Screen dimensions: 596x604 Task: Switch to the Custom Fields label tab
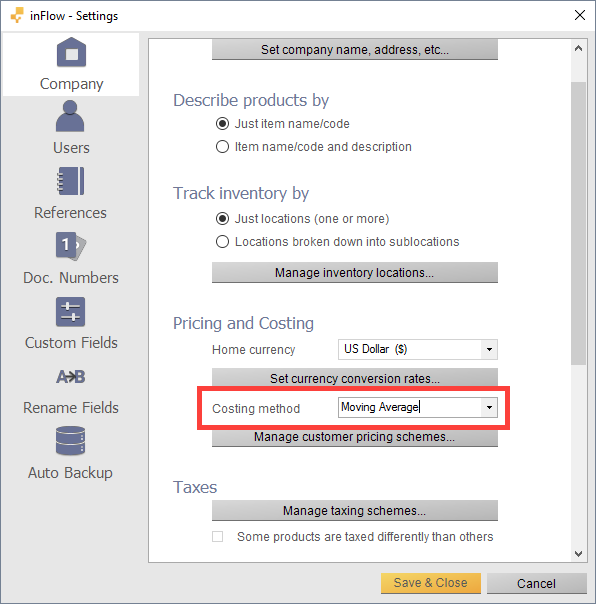click(x=71, y=343)
